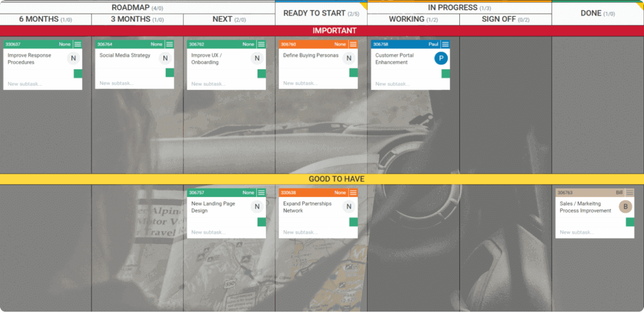Open the menu icon on New Landing Page Design card
Image resolution: width=644 pixels, height=313 pixels.
click(262, 192)
